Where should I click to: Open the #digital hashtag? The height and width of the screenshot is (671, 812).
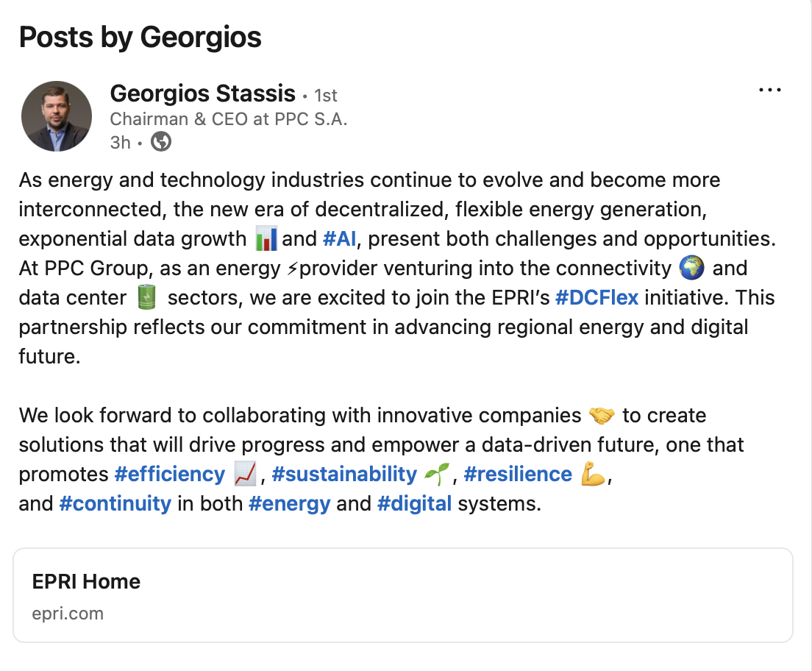(x=415, y=504)
